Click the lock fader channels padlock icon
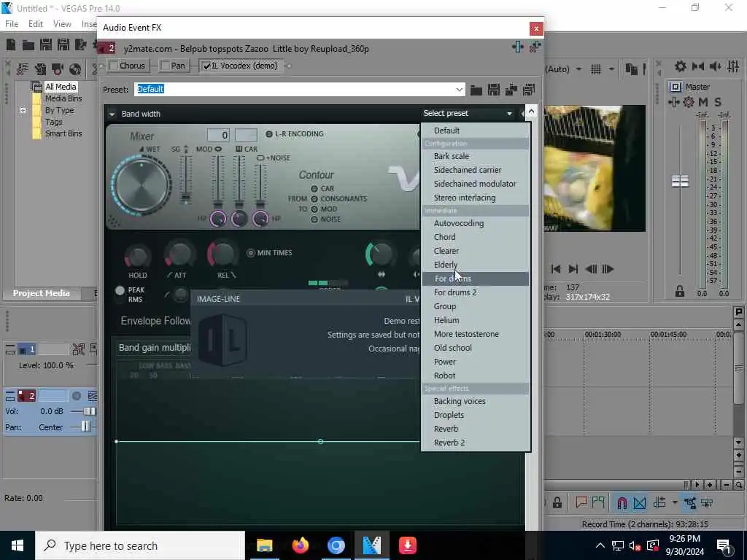Screen dimensions: 747x560 (680, 291)
